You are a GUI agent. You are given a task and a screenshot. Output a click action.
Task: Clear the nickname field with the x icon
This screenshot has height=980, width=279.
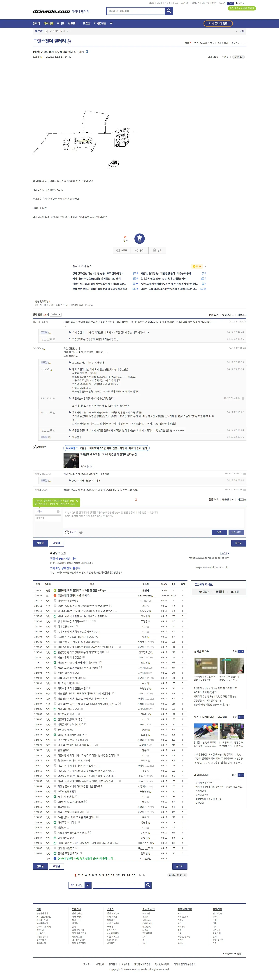tap(58, 512)
